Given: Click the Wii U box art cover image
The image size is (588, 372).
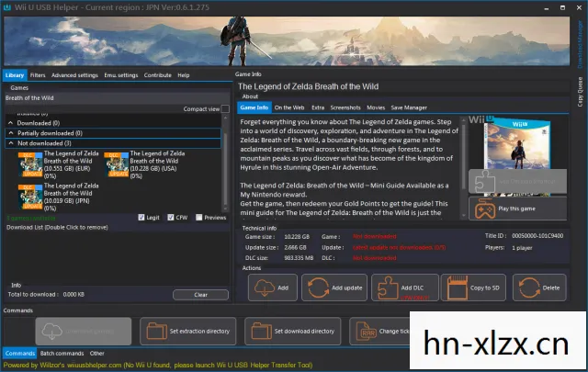Looking at the screenshot, I should click(x=517, y=143).
